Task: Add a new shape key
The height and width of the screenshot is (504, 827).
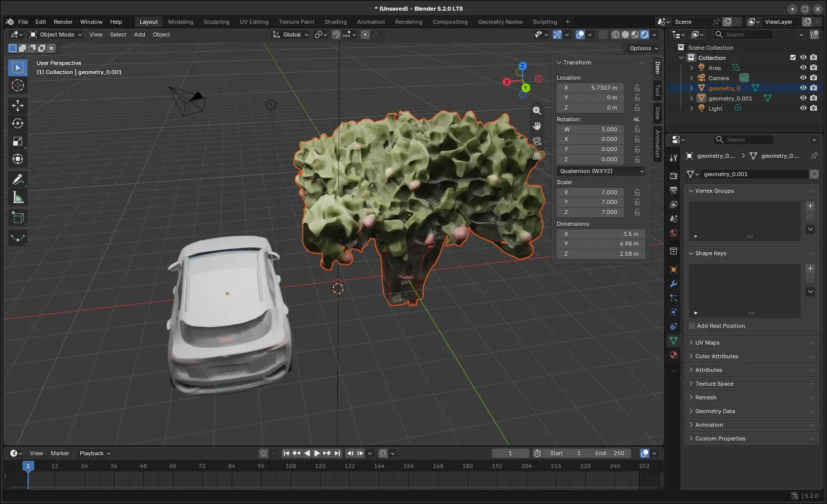Action: coord(810,268)
